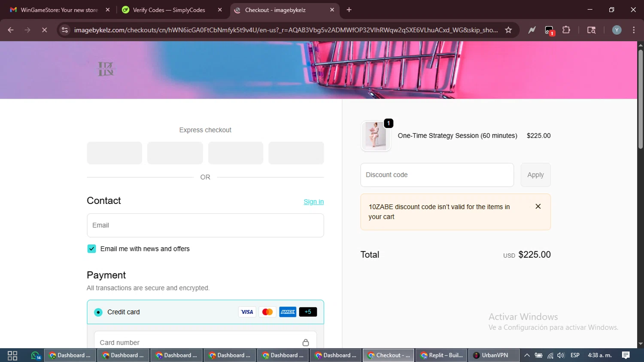The width and height of the screenshot is (644, 362).
Task: Click the Amex card icon
Action: (288, 312)
